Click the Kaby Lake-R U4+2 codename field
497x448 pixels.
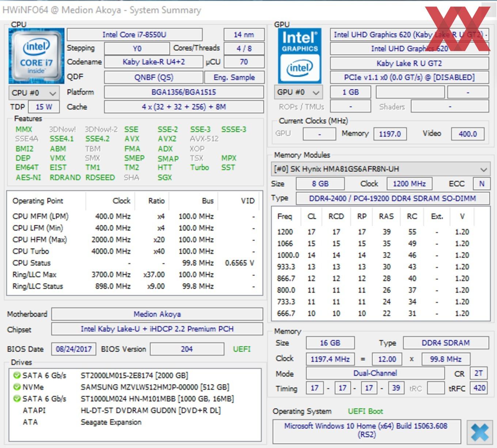click(153, 62)
